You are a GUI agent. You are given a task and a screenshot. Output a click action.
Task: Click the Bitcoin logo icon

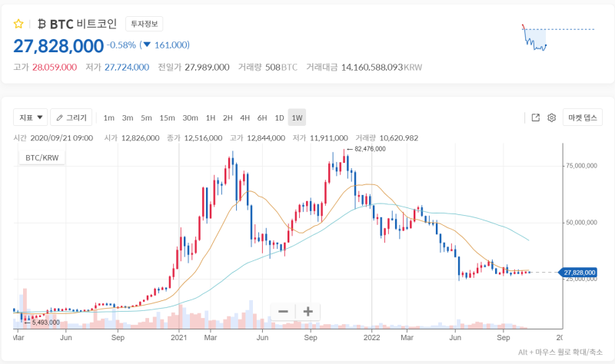[42, 25]
